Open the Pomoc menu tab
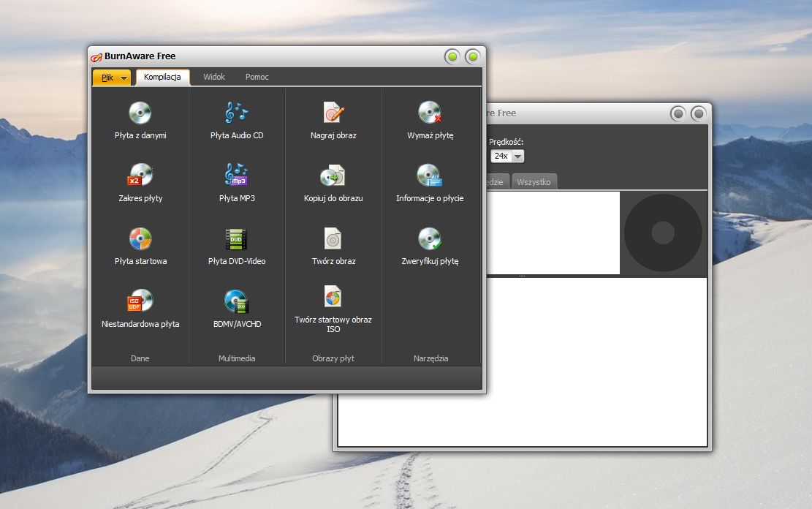This screenshot has height=509, width=812. (x=257, y=77)
